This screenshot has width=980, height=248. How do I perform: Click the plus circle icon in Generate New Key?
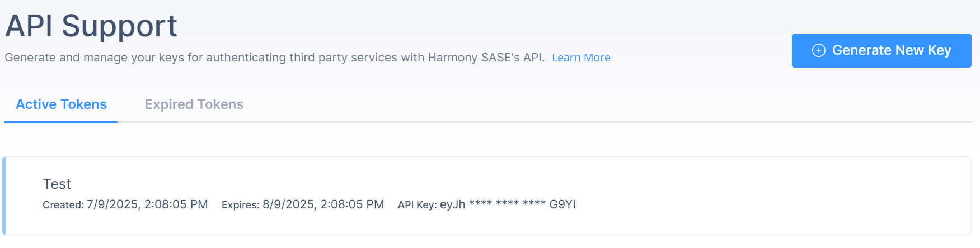tap(818, 50)
